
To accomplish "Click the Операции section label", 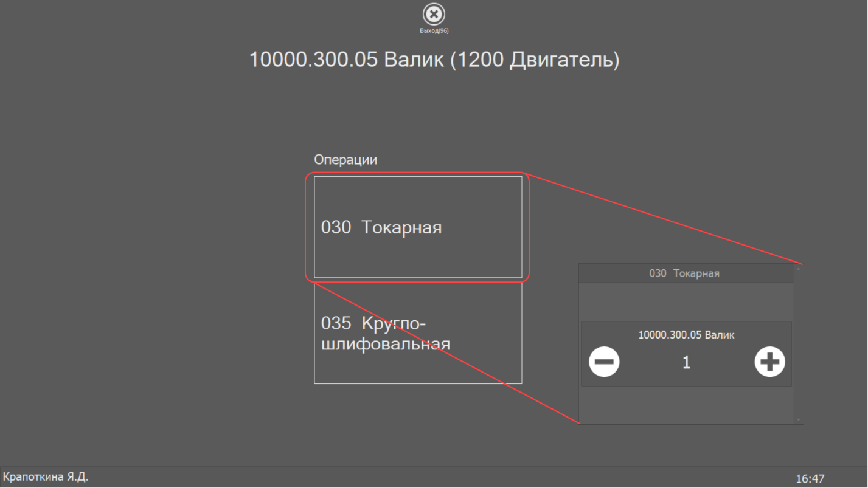I will 345,159.
